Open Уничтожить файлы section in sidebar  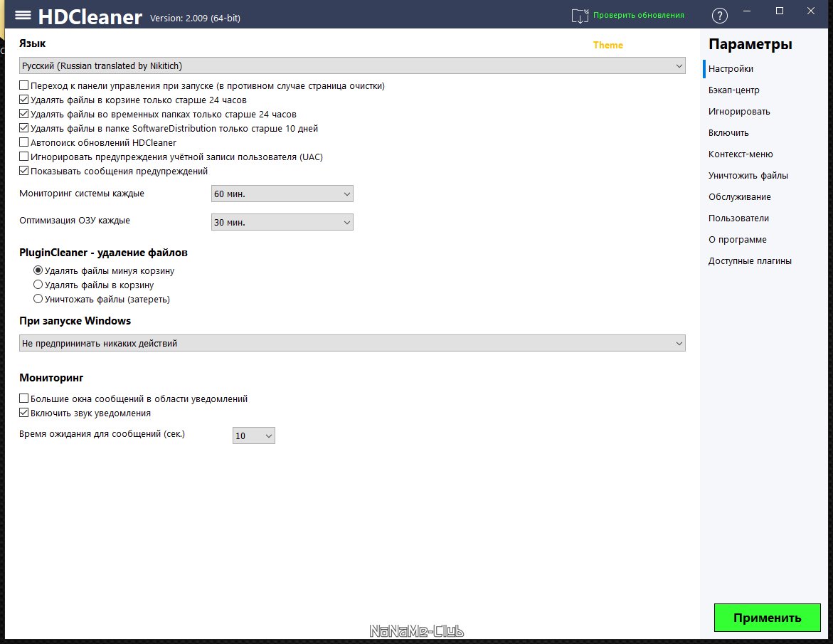coord(748,176)
